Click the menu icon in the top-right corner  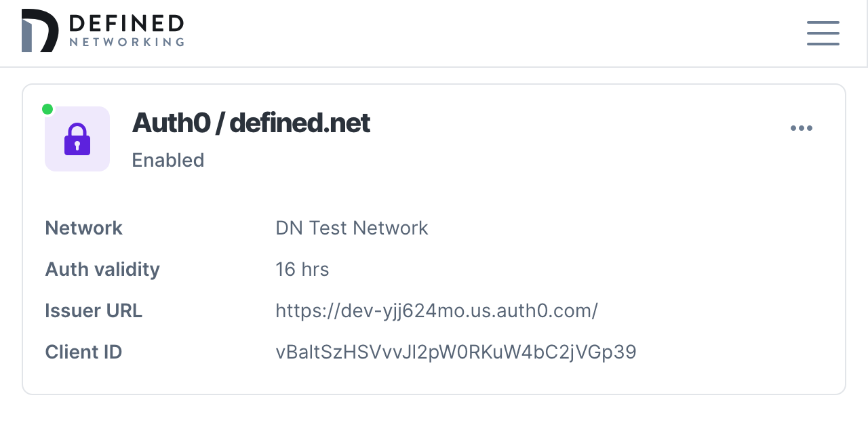pos(823,33)
